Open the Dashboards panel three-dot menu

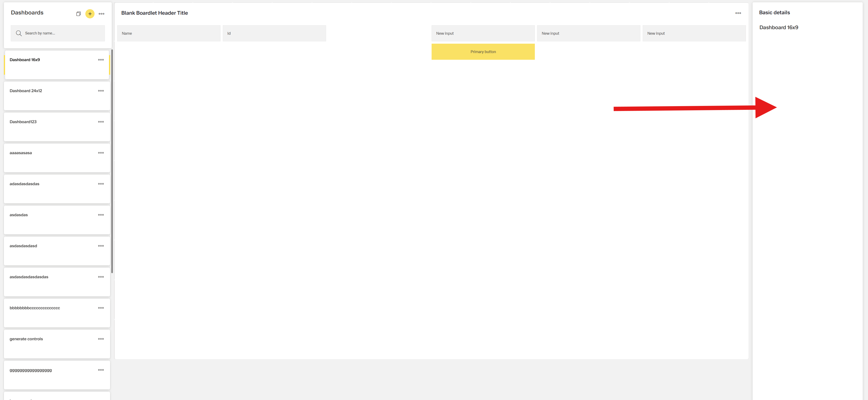[x=101, y=14]
